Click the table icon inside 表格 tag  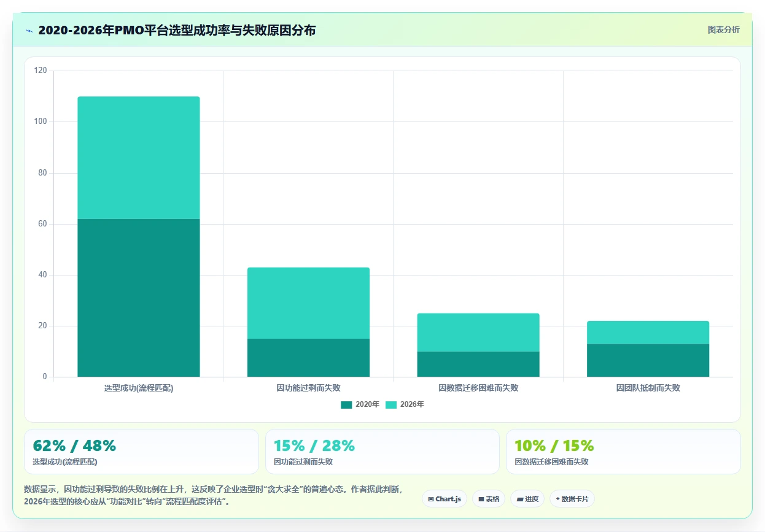481,499
